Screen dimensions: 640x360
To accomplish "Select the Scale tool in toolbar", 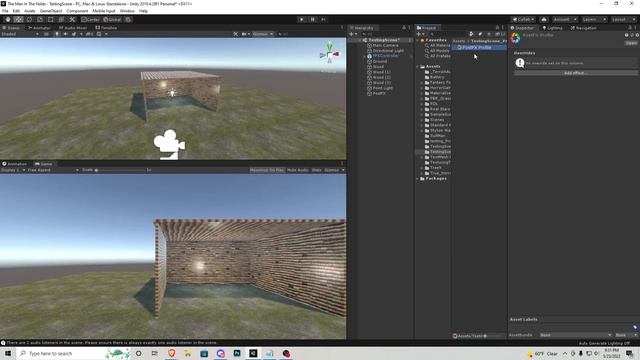I will (40, 19).
